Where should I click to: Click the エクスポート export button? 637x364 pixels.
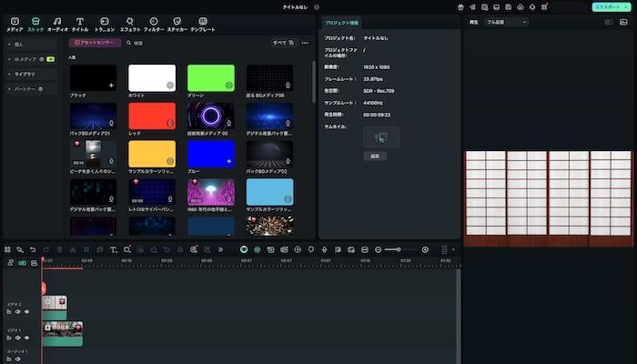coord(608,6)
